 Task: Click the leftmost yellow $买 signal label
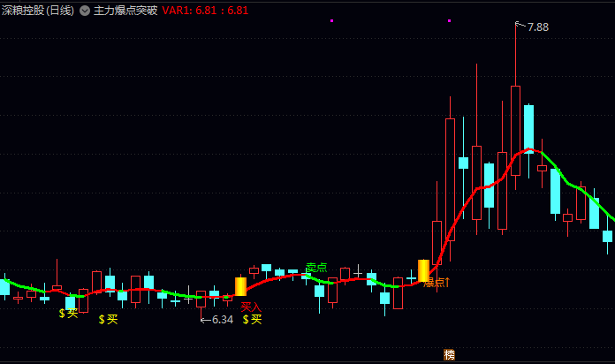68,313
